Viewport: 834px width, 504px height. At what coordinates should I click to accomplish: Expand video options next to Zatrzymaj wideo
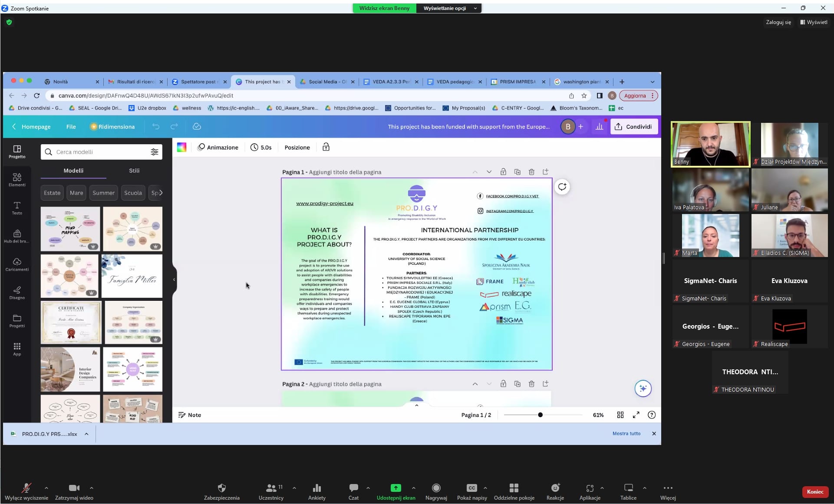coord(92,488)
